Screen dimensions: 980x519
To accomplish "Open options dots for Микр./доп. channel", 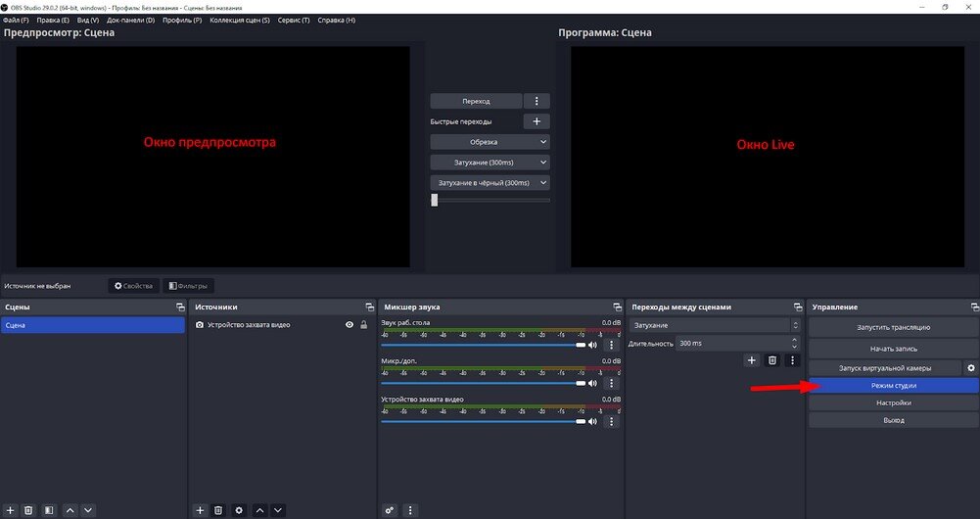I will (x=611, y=383).
